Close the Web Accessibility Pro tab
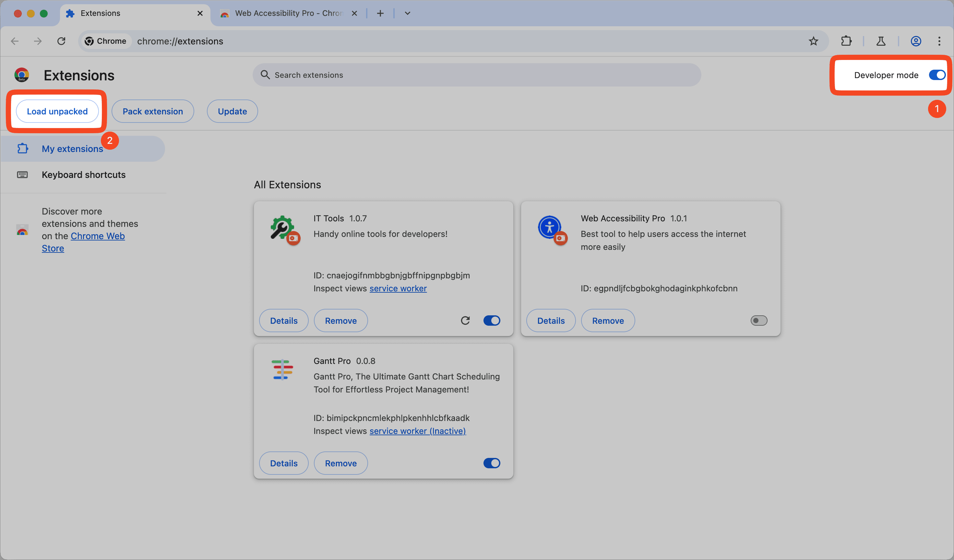Viewport: 954px width, 560px height. tap(354, 13)
